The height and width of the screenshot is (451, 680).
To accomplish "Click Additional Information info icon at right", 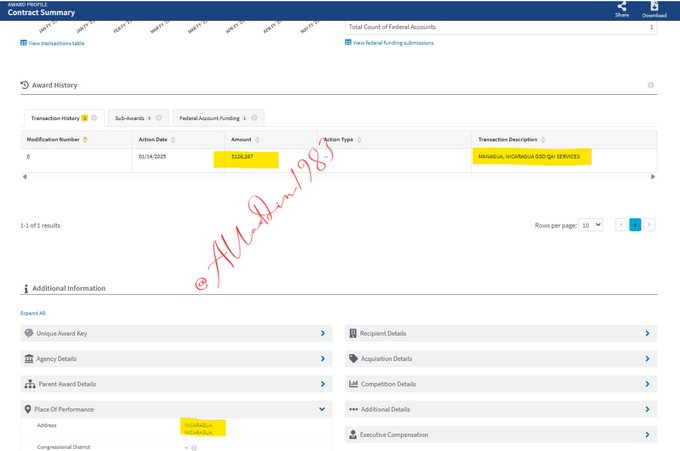I will [x=650, y=288].
